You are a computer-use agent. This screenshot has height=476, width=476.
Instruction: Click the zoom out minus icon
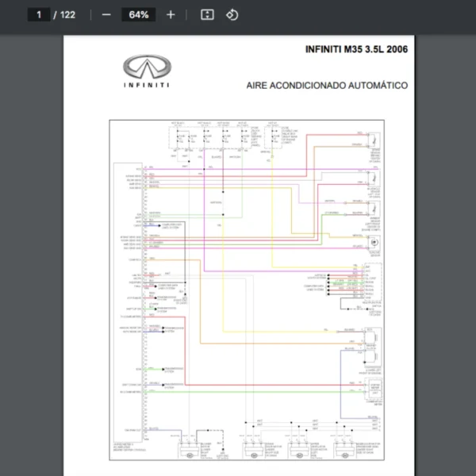(x=106, y=15)
